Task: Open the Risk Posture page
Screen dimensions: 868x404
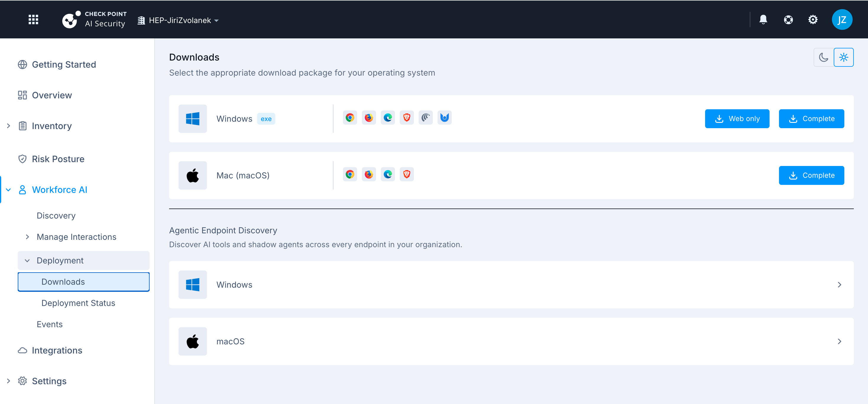Action: pos(58,159)
